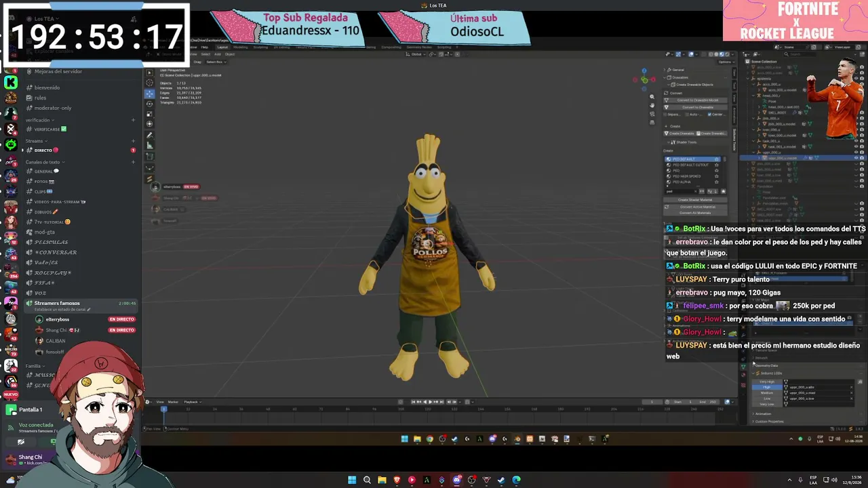Click the Create Shader Material button
Image resolution: width=868 pixels, height=488 pixels.
[x=696, y=200]
